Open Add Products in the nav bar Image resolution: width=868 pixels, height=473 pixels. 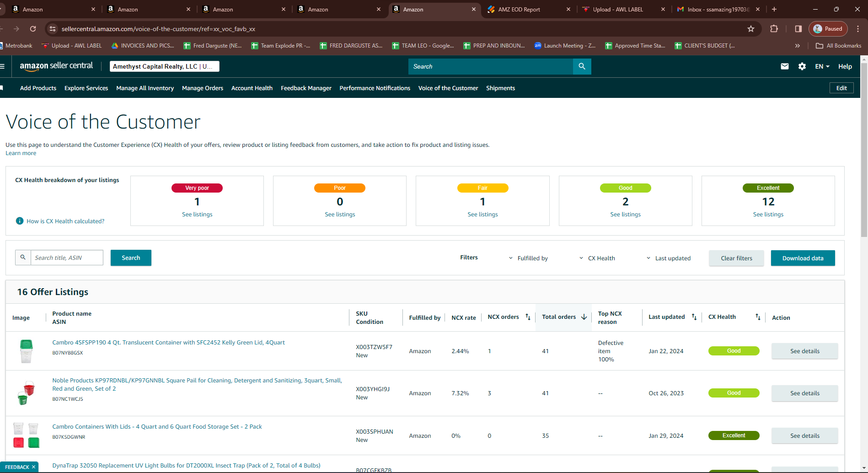tap(38, 88)
